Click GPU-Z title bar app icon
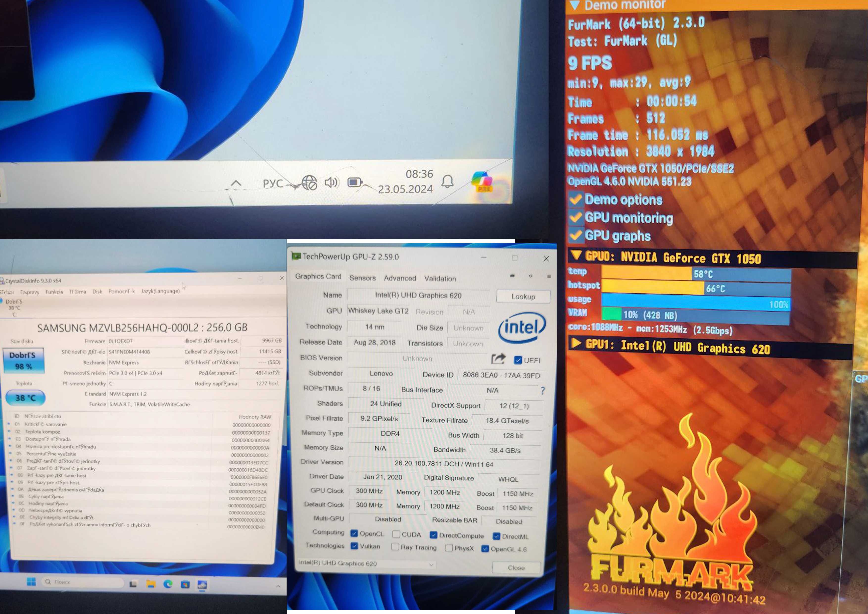The height and width of the screenshot is (614, 868). pyautogui.click(x=296, y=256)
